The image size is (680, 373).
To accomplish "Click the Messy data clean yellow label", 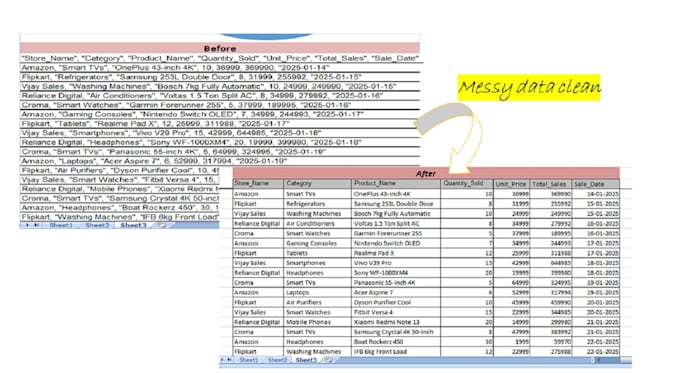I will pos(529,87).
